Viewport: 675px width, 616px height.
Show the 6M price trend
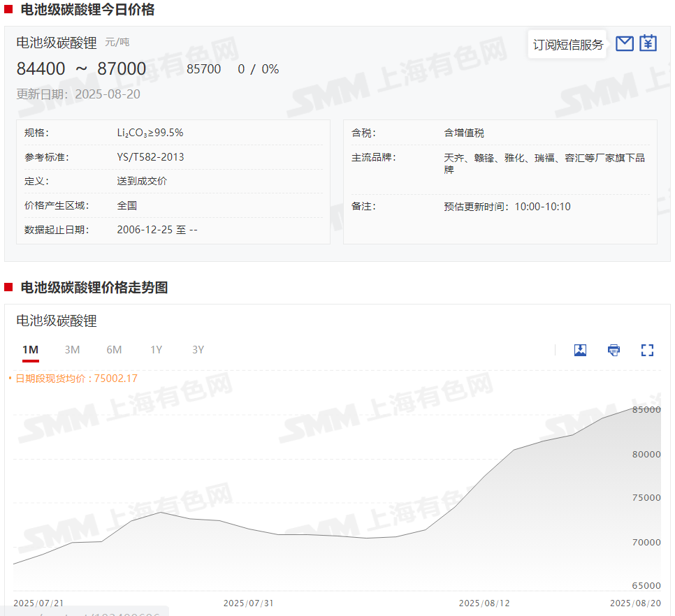pyautogui.click(x=114, y=350)
